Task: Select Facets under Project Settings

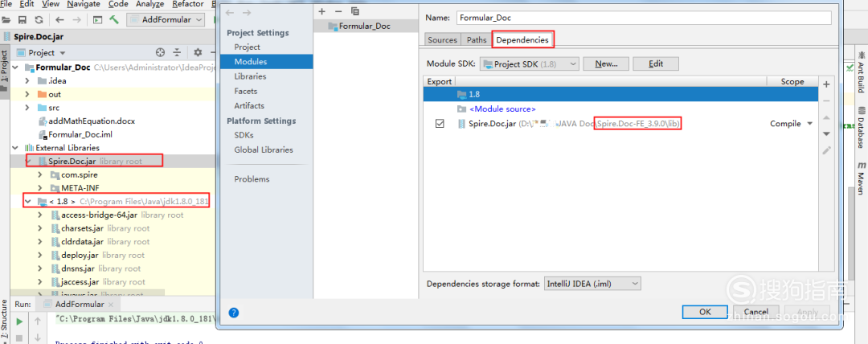Action: pos(246,91)
